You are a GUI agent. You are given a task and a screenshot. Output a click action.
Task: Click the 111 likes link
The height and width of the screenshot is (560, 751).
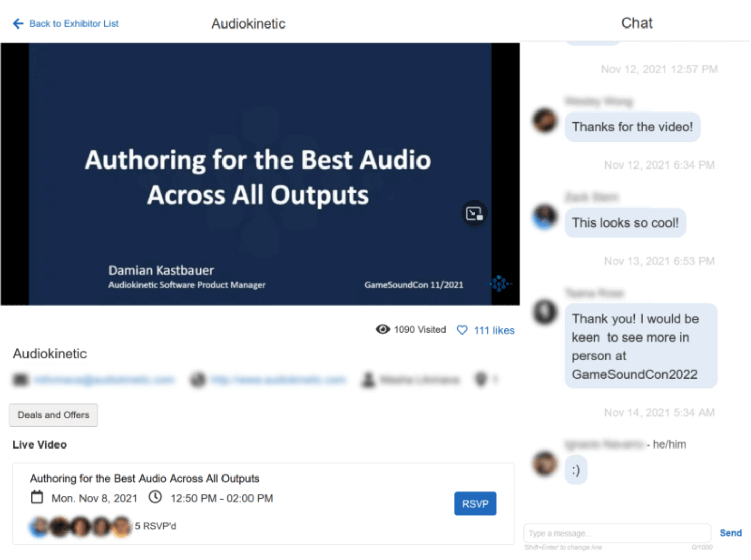tap(493, 331)
